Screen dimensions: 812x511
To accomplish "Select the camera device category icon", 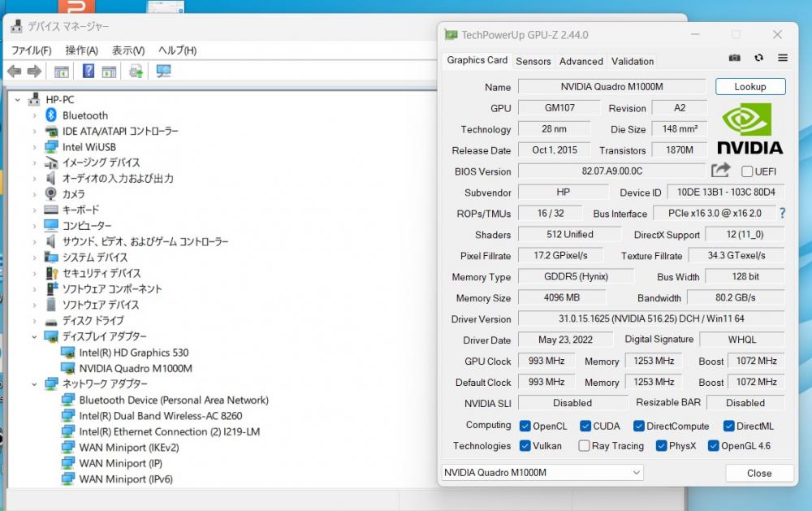I will click(x=50, y=194).
